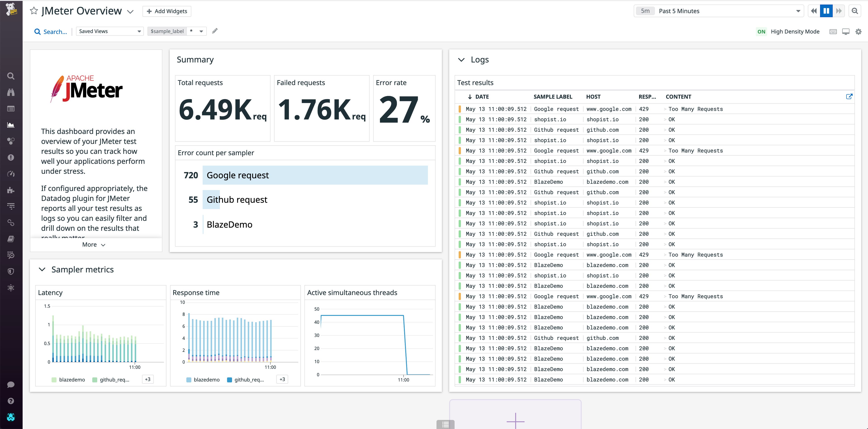Click the keyboard shortcuts icon near High Density Mode
The width and height of the screenshot is (868, 429).
pos(833,31)
